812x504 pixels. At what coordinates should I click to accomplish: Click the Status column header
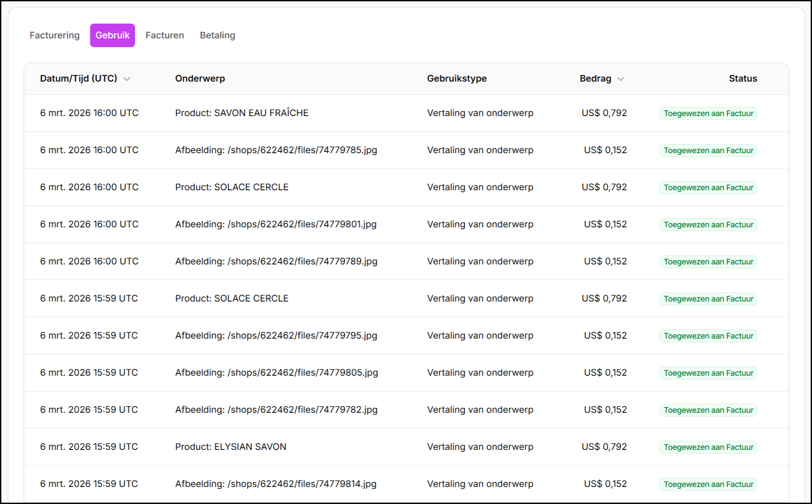[x=743, y=79]
